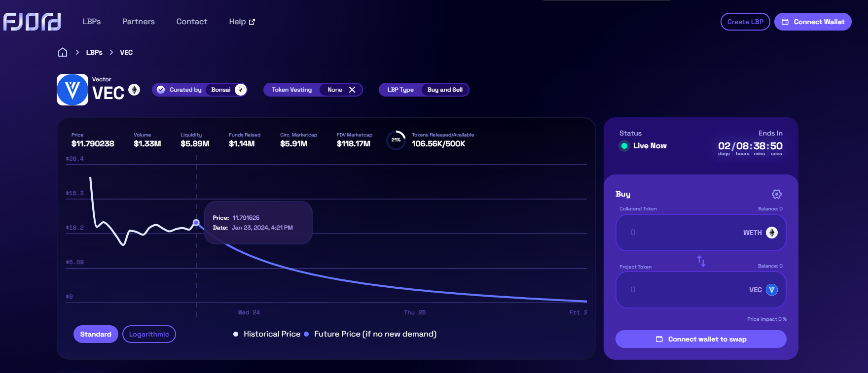The image size is (868, 373).
Task: Open the Partners navigation menu item
Action: [x=139, y=22]
